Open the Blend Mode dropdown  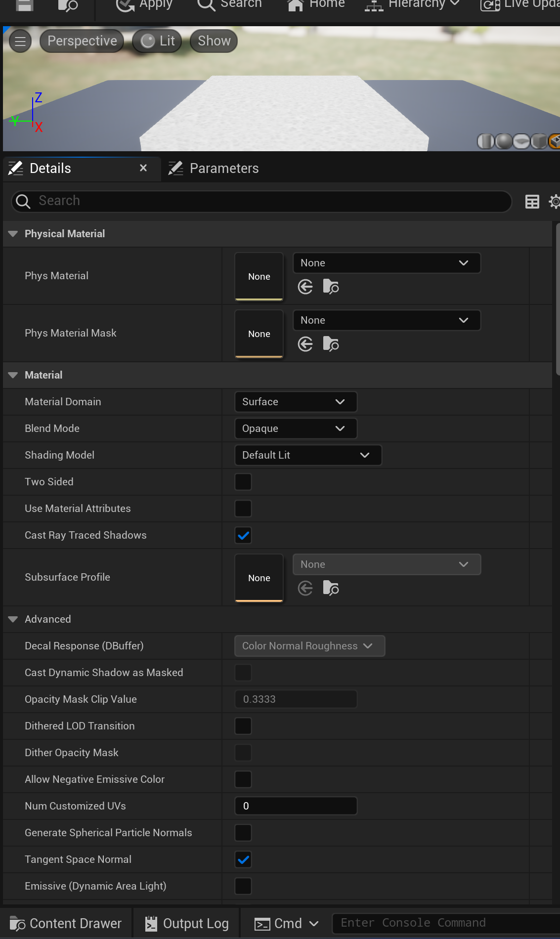coord(296,428)
